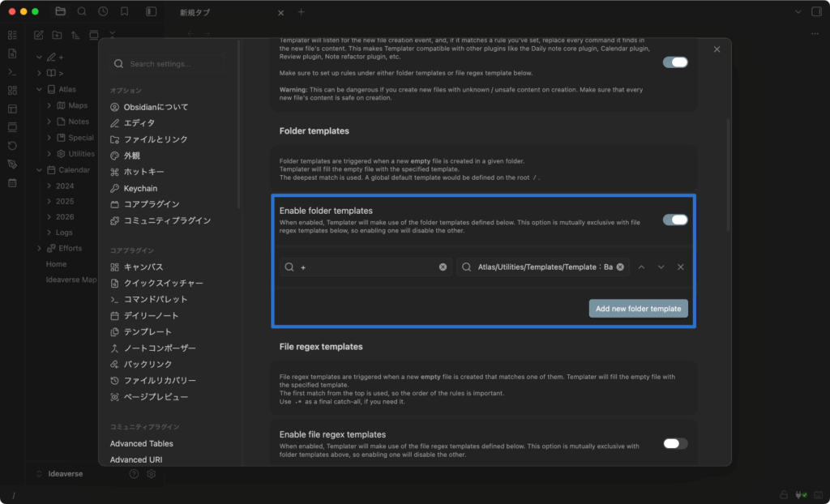Screen dimensions: 830x504
Task: Clear the template path field
Action: coord(620,267)
